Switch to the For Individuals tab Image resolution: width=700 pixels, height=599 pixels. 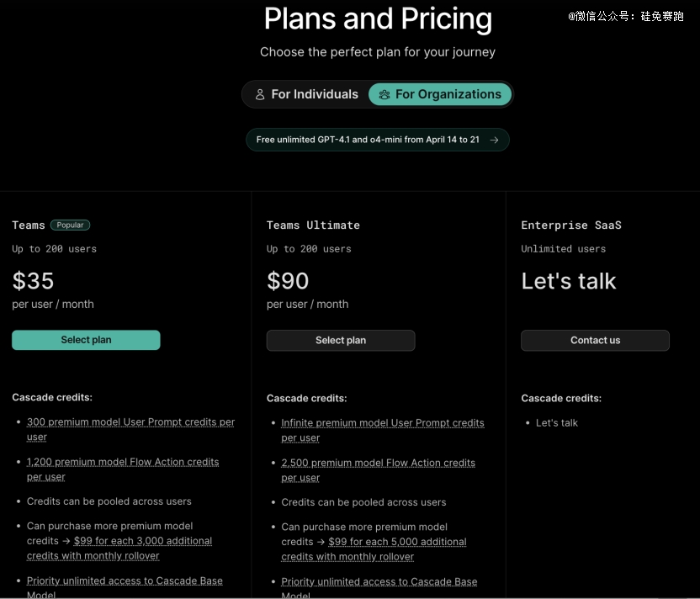click(306, 94)
